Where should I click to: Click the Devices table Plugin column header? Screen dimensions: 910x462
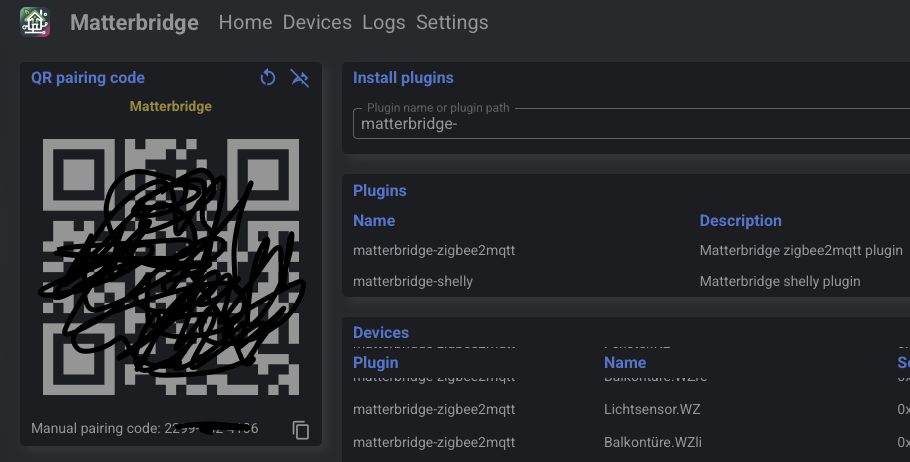tap(376, 362)
